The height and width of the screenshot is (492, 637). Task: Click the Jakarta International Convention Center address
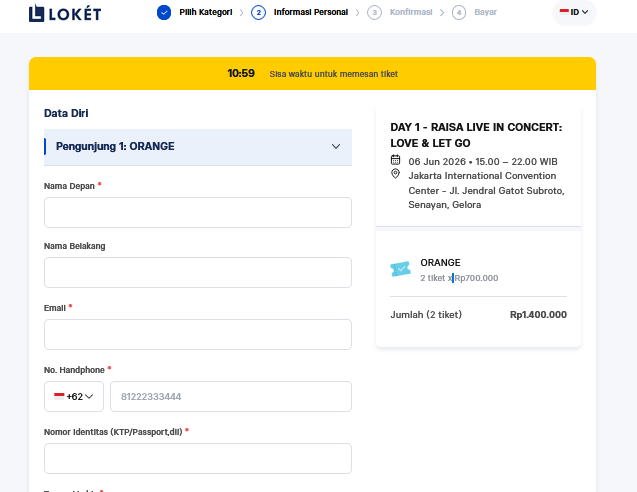[486, 190]
